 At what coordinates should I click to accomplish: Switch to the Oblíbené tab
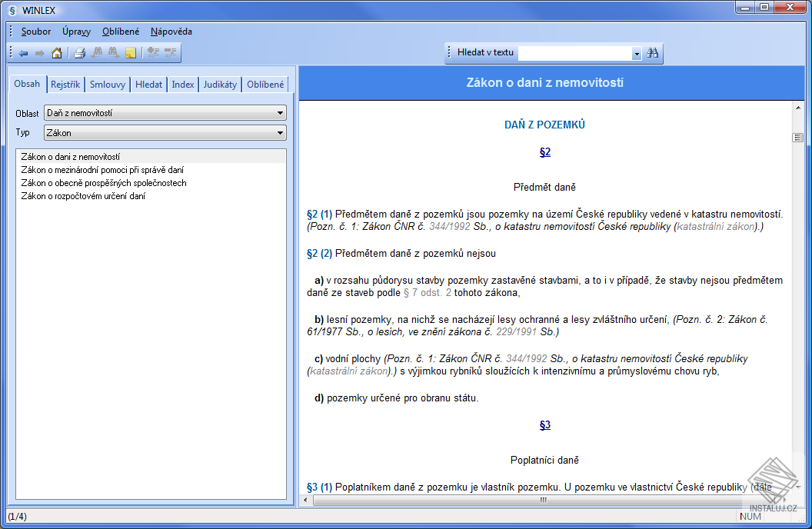coord(265,85)
